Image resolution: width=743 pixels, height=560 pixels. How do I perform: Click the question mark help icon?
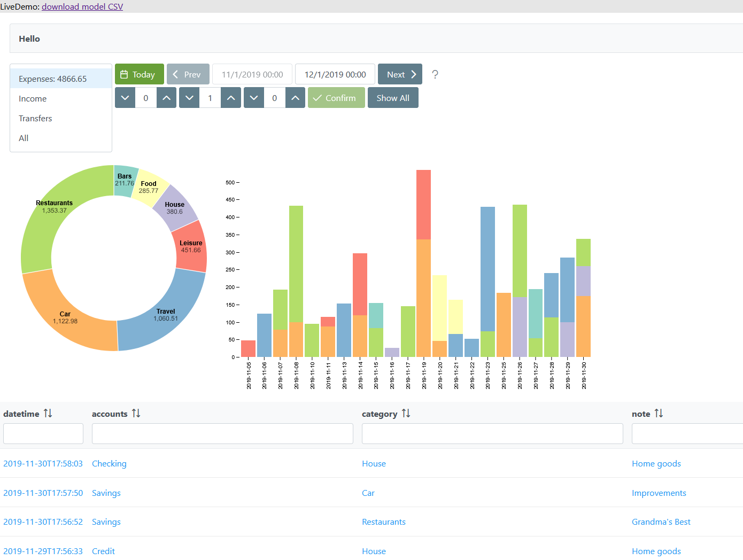pos(435,74)
